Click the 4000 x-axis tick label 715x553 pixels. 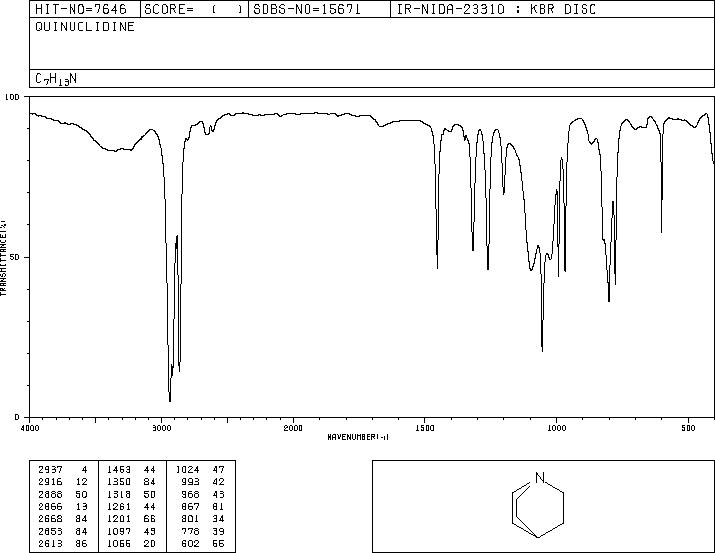(x=30, y=428)
